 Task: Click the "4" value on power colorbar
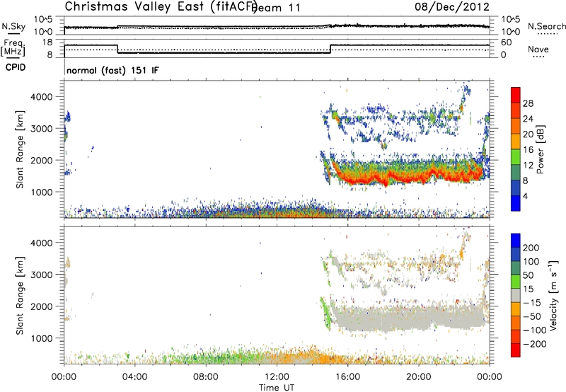click(525, 196)
